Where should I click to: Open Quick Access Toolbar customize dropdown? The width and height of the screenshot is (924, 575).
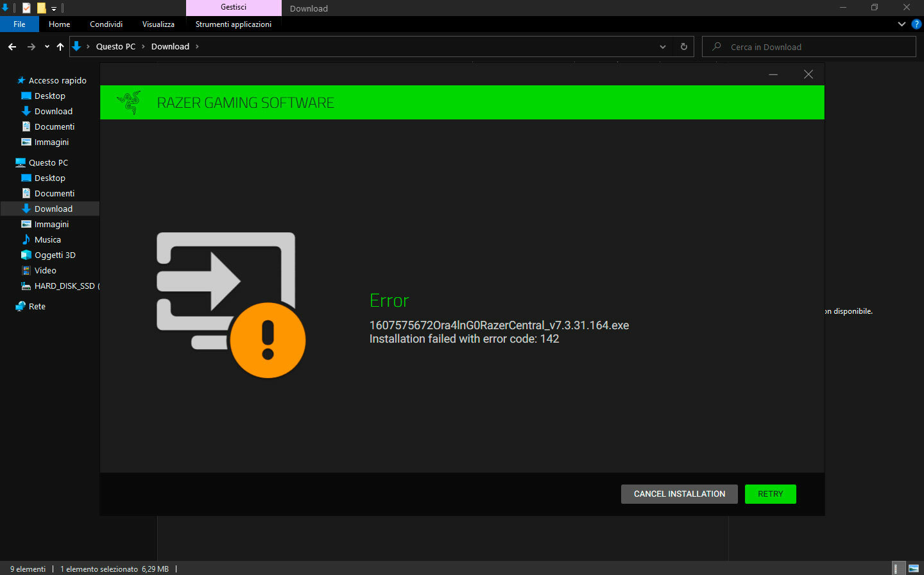[54, 8]
